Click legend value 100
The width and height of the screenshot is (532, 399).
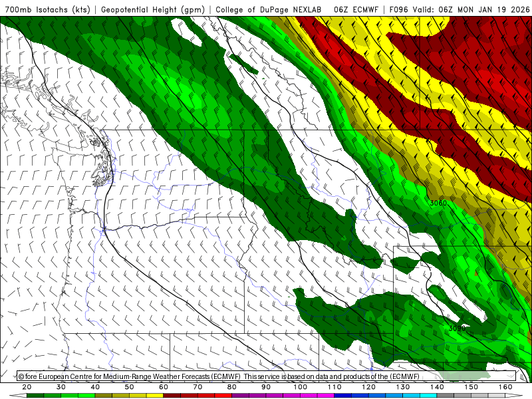(x=301, y=387)
